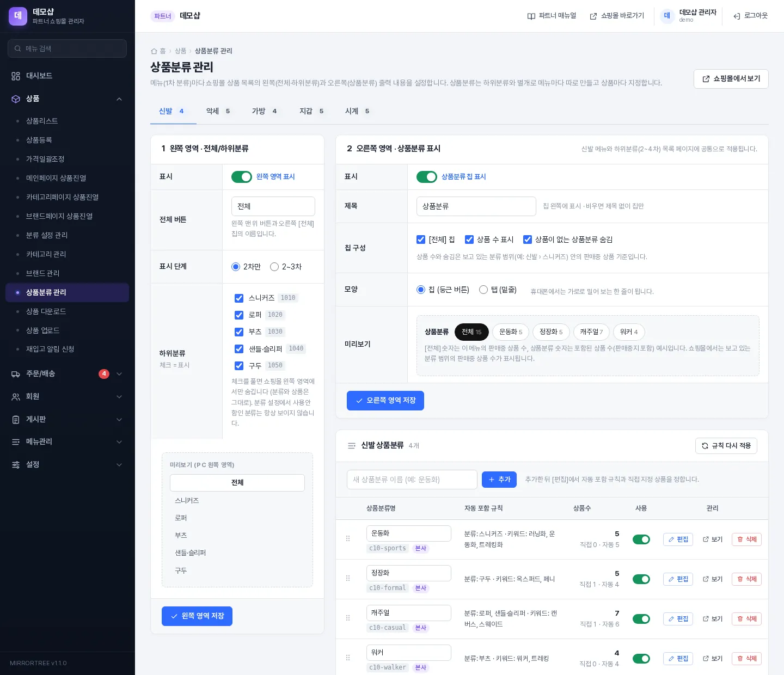Click the 쇼핑몰 바로가기 external link icon
784x675 pixels.
pyautogui.click(x=593, y=16)
